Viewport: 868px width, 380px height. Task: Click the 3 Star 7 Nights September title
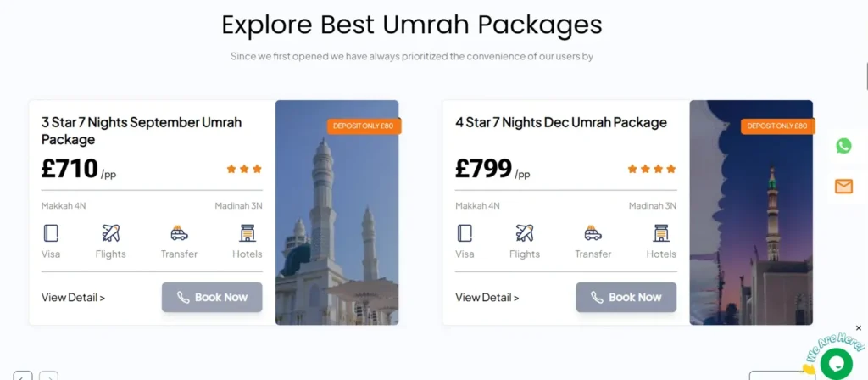(142, 131)
